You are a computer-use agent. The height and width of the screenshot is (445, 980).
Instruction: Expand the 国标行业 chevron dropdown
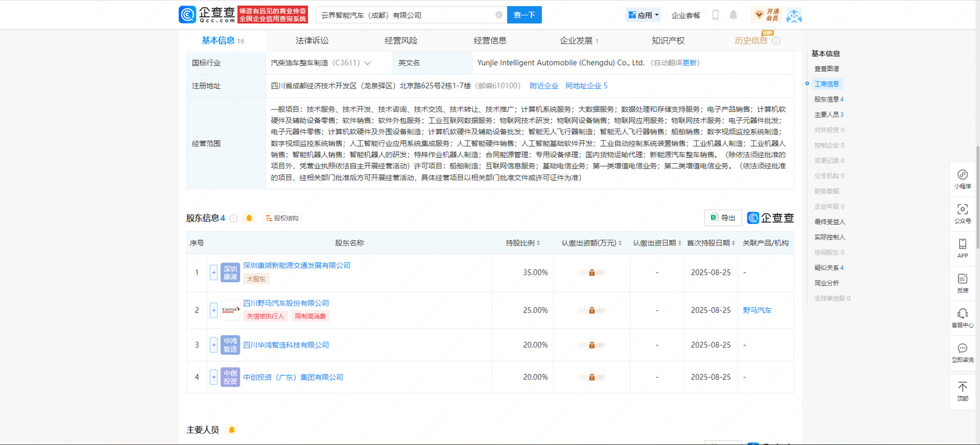(367, 63)
